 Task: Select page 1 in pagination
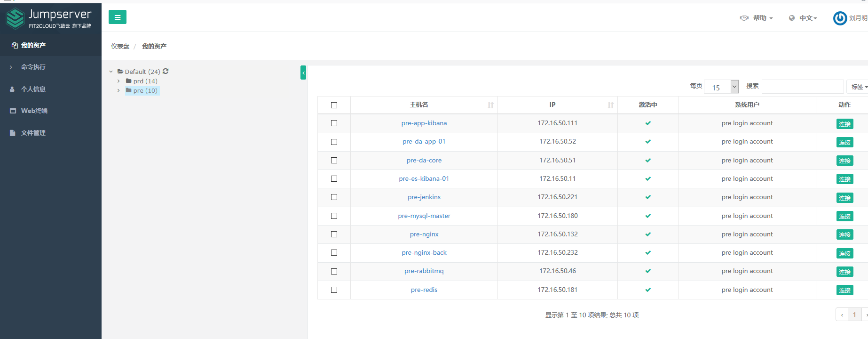(855, 315)
